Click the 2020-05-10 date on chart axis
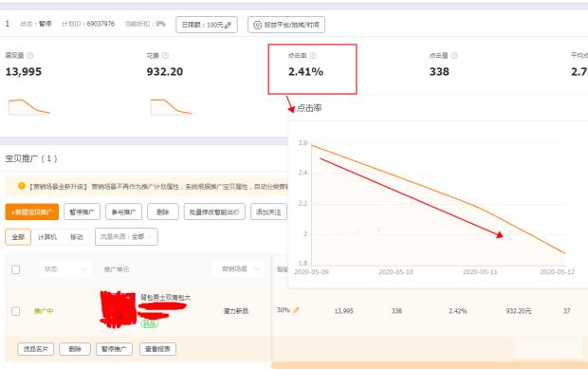The height and width of the screenshot is (369, 588). click(395, 272)
